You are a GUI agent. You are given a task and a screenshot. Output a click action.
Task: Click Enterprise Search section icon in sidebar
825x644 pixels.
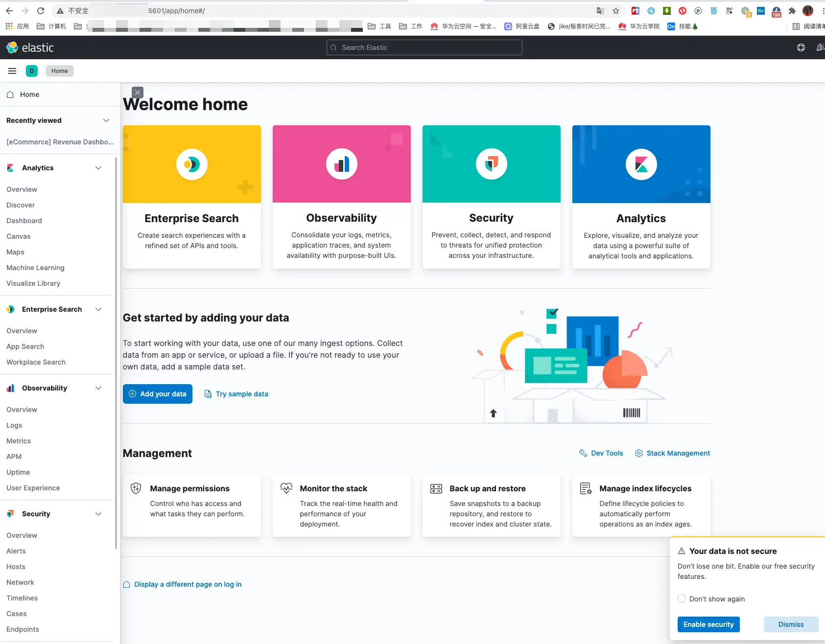pos(10,309)
